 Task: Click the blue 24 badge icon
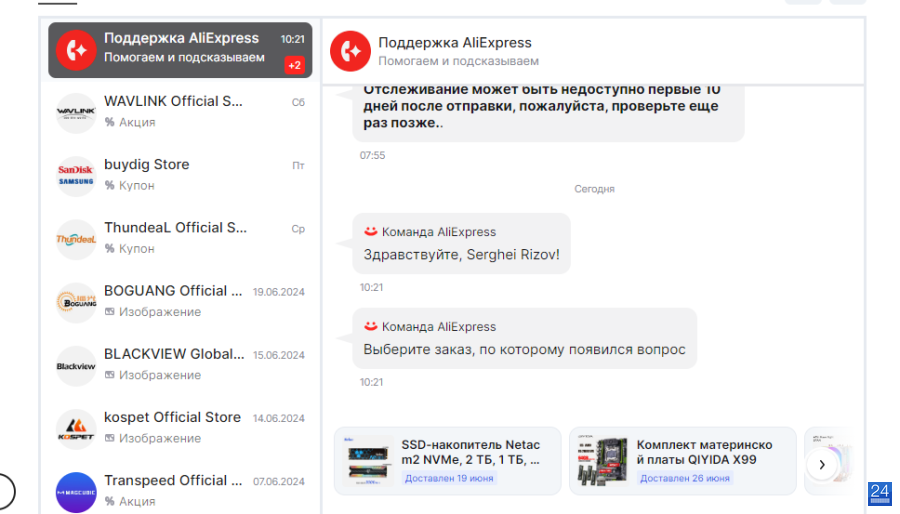point(879,493)
